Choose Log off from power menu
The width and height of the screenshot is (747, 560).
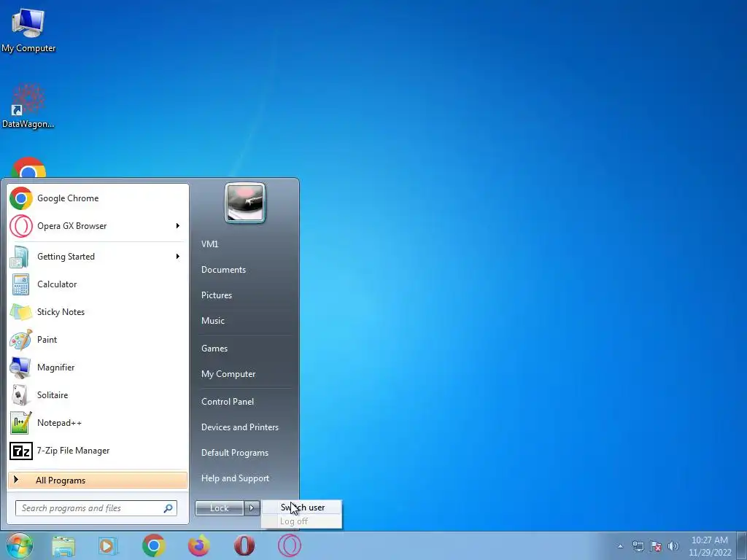pyautogui.click(x=301, y=521)
